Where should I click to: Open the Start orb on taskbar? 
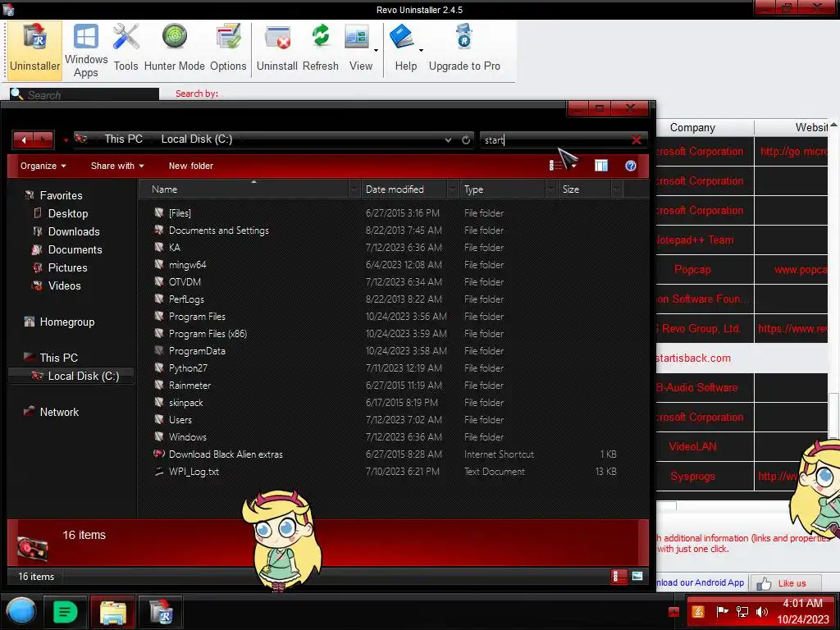click(21, 612)
